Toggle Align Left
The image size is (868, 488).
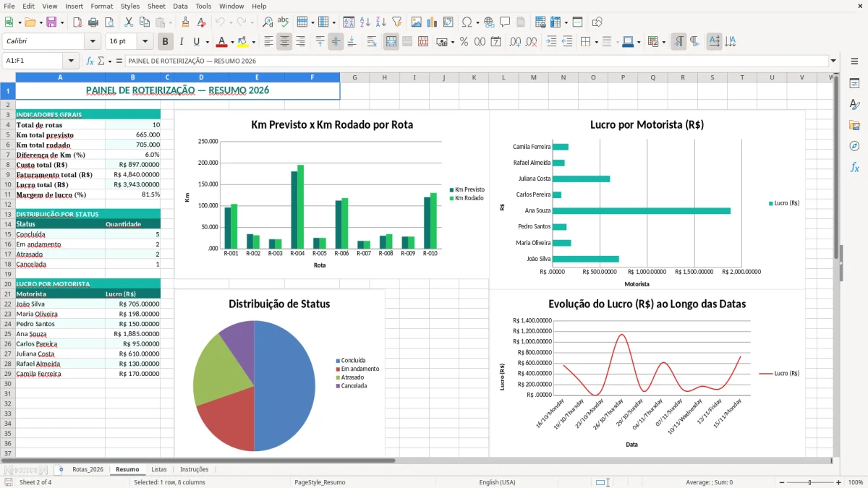coord(268,42)
